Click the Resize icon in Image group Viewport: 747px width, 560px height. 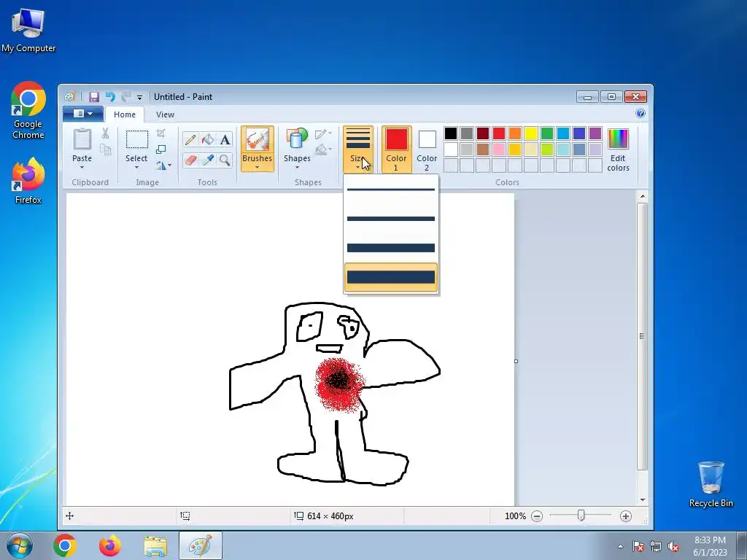click(x=161, y=149)
